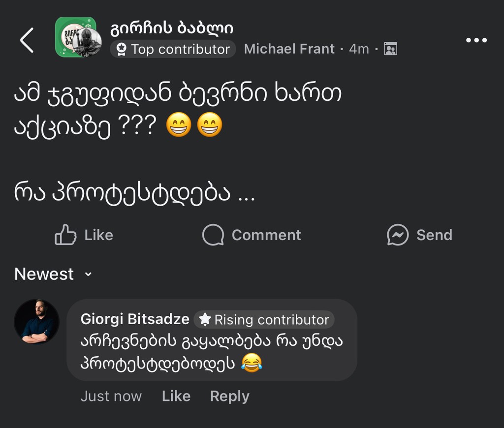Select Michael Frant's name in the header
Screen dimensions: 504x428
coord(289,49)
